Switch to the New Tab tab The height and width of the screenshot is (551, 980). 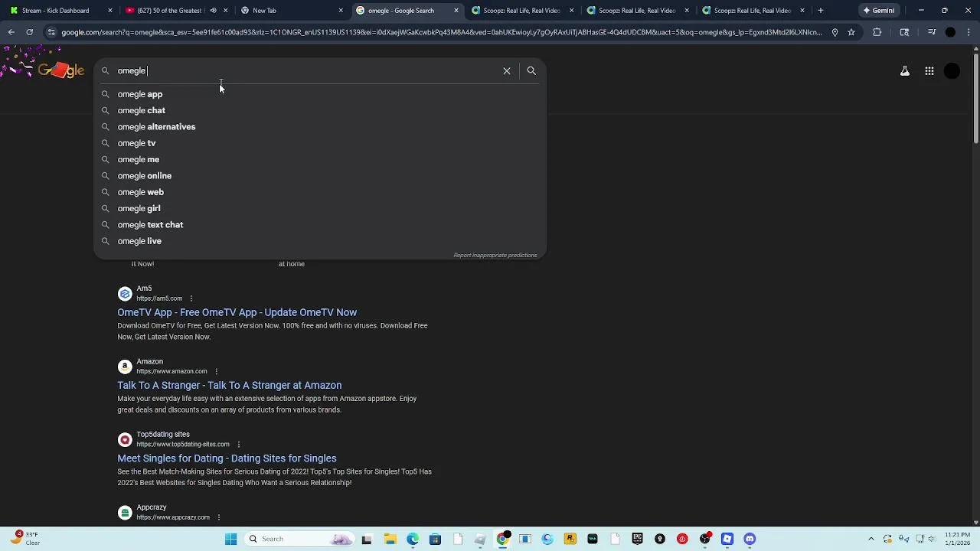click(x=291, y=11)
